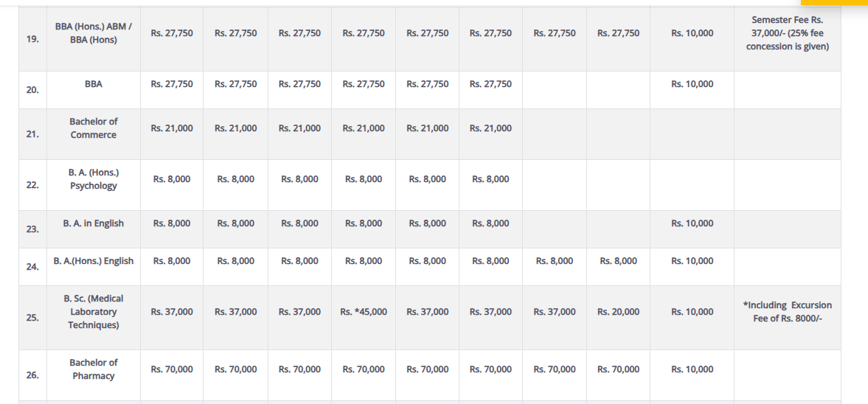Select row number 24 in the table
The image size is (868, 404).
[32, 267]
